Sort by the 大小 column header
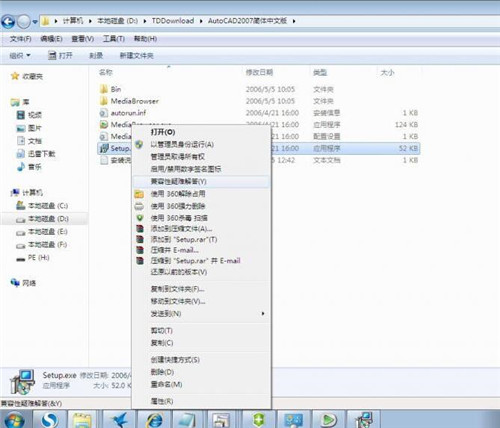The width and height of the screenshot is (500, 428). pyautogui.click(x=387, y=72)
